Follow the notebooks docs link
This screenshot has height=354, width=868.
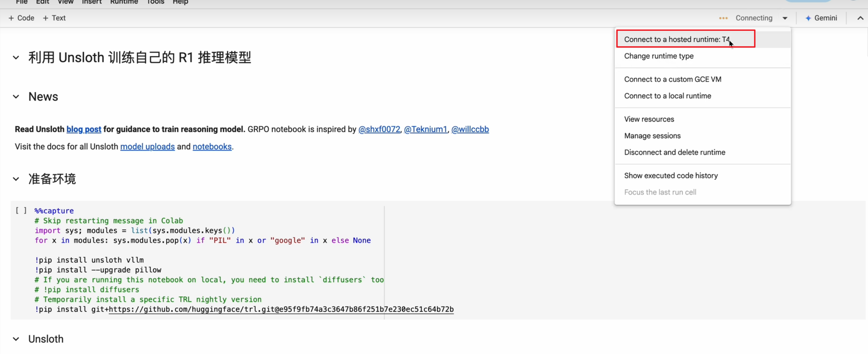pyautogui.click(x=212, y=147)
